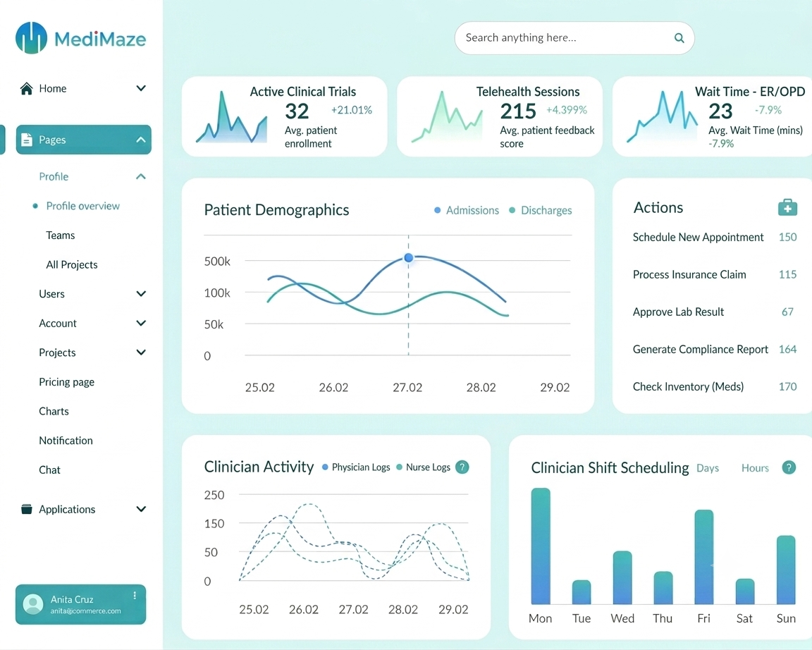This screenshot has height=650, width=812.
Task: Collapse the Profile section chevron
Action: [x=141, y=177]
